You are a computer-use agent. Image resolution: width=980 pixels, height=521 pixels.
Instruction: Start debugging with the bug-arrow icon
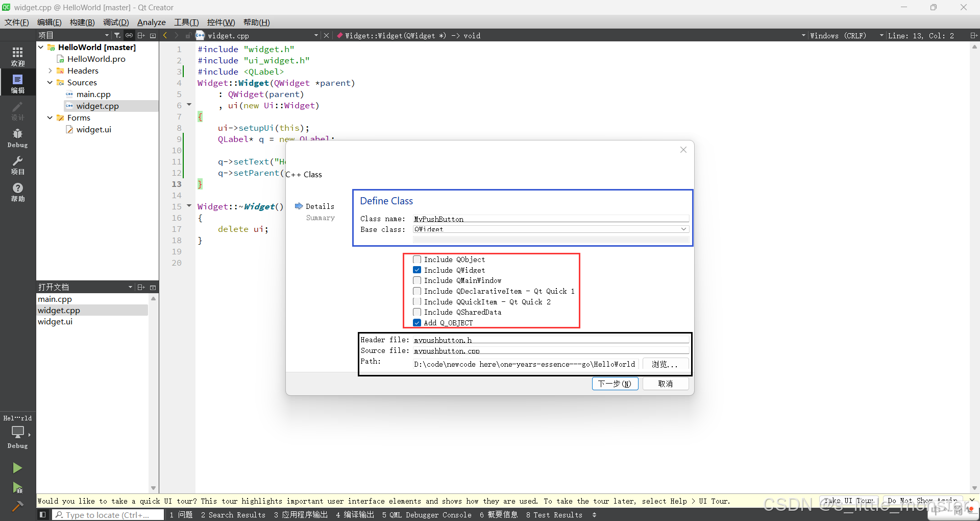pyautogui.click(x=17, y=488)
